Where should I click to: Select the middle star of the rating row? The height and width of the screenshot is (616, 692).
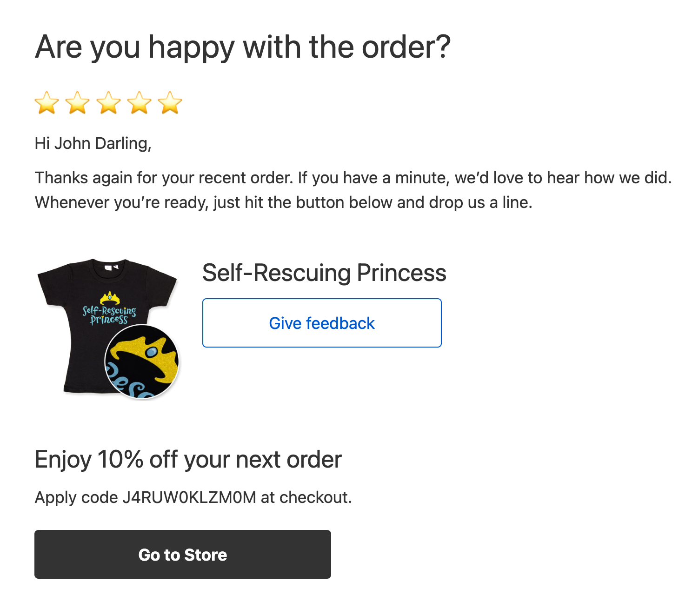109,103
